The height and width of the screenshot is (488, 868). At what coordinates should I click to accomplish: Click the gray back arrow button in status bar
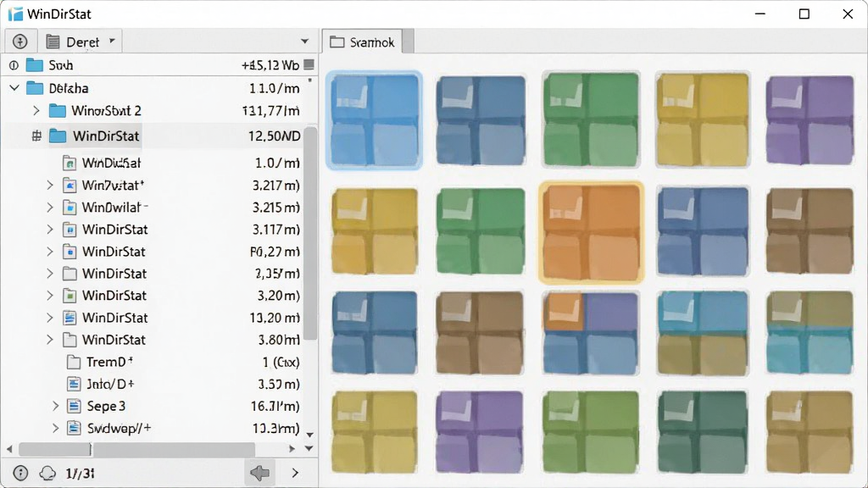tap(259, 473)
